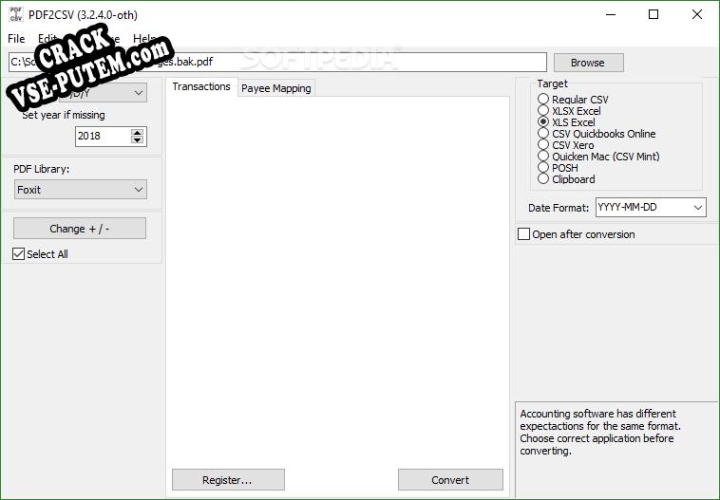Minimize the PDF2CSV window
720x500 pixels.
coord(611,15)
